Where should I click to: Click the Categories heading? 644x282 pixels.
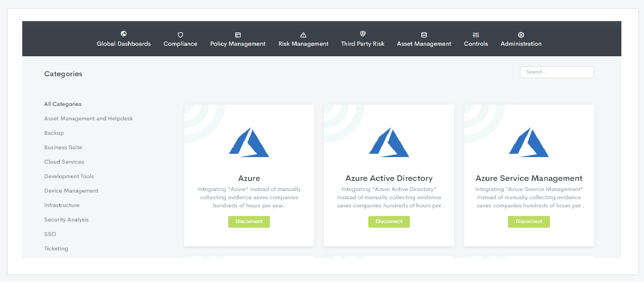pos(63,74)
